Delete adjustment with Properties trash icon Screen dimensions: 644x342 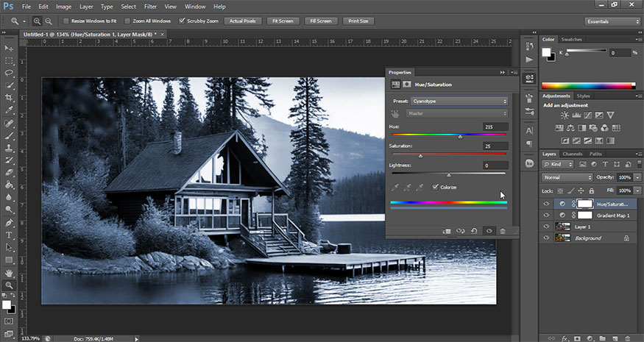coord(502,231)
